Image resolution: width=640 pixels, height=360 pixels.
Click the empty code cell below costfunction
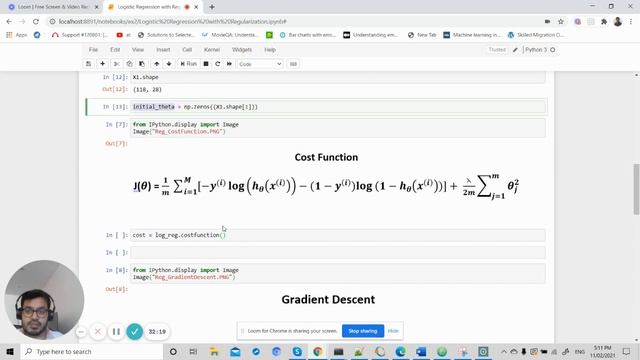click(338, 252)
